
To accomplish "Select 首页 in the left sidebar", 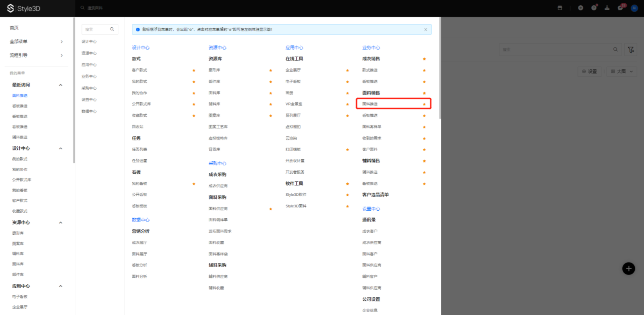I will (14, 28).
